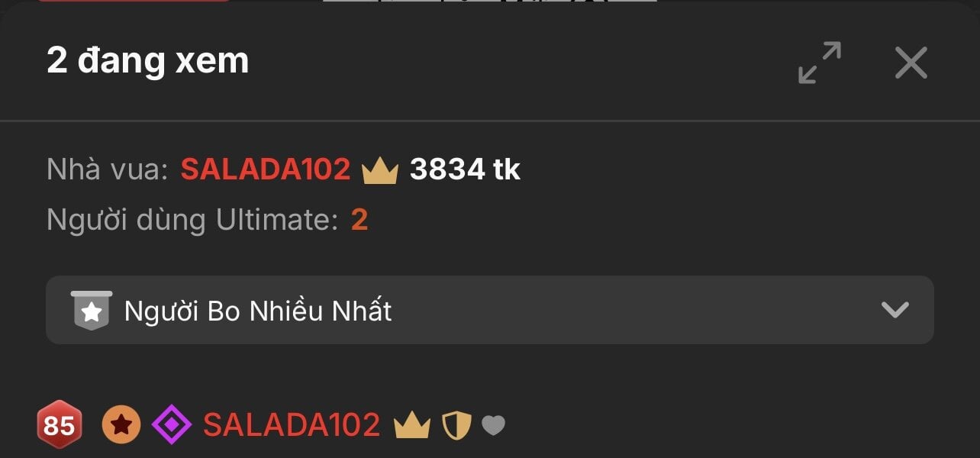Expand the viewers panel to fullscreen

pos(820,63)
